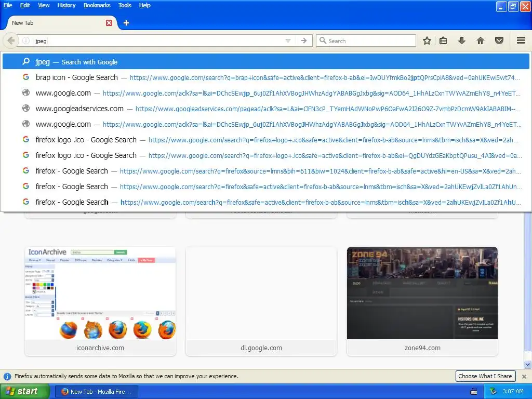532x399 pixels.
Task: Dismiss the data notification bar
Action: tap(524, 376)
